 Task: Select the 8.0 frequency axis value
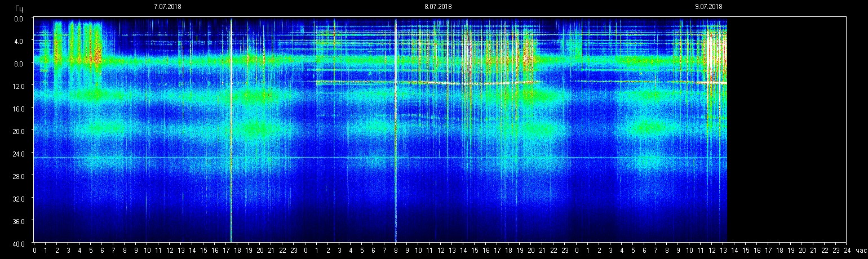point(19,64)
